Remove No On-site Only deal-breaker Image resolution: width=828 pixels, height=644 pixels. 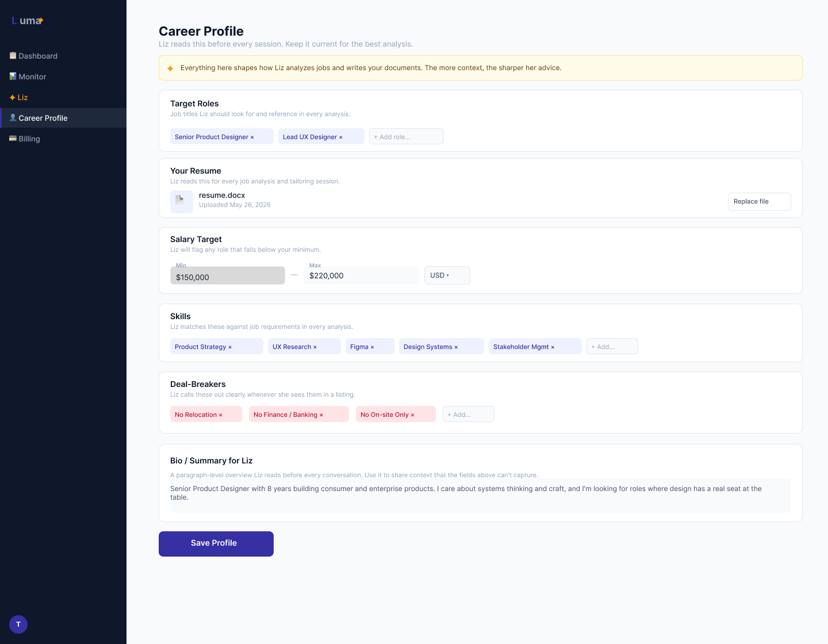click(412, 415)
